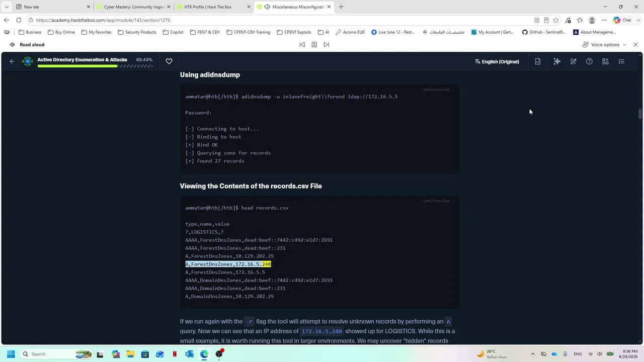
Task: Open the Acronis EU8 bookmark
Action: click(x=350, y=32)
